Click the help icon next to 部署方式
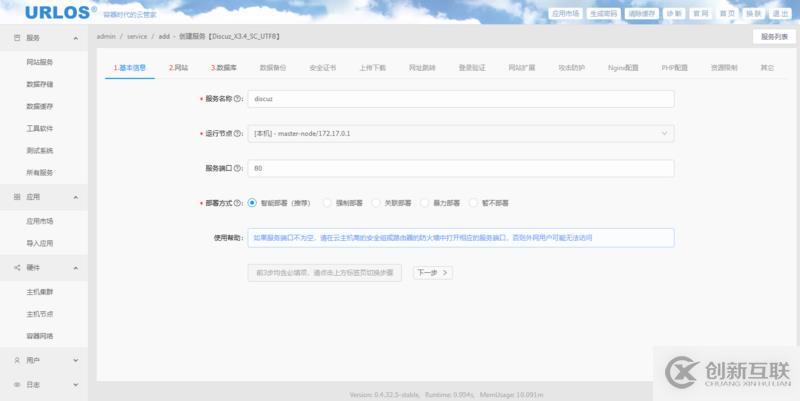 click(238, 202)
